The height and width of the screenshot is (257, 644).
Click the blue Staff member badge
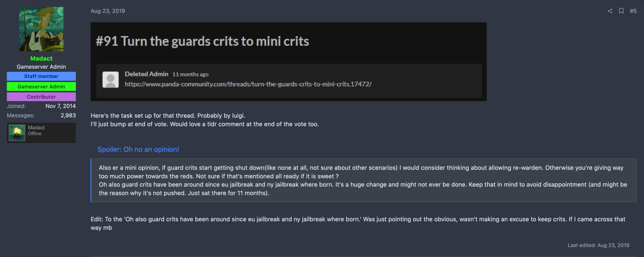pyautogui.click(x=41, y=76)
